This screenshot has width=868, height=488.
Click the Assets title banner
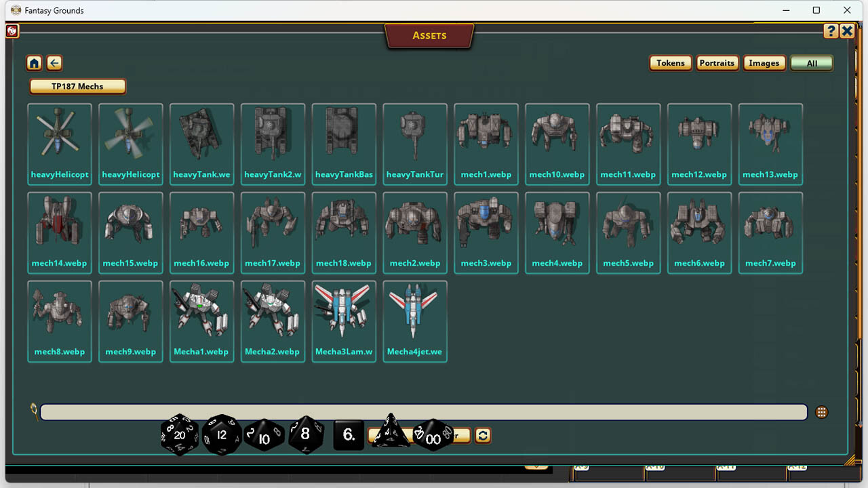click(429, 35)
